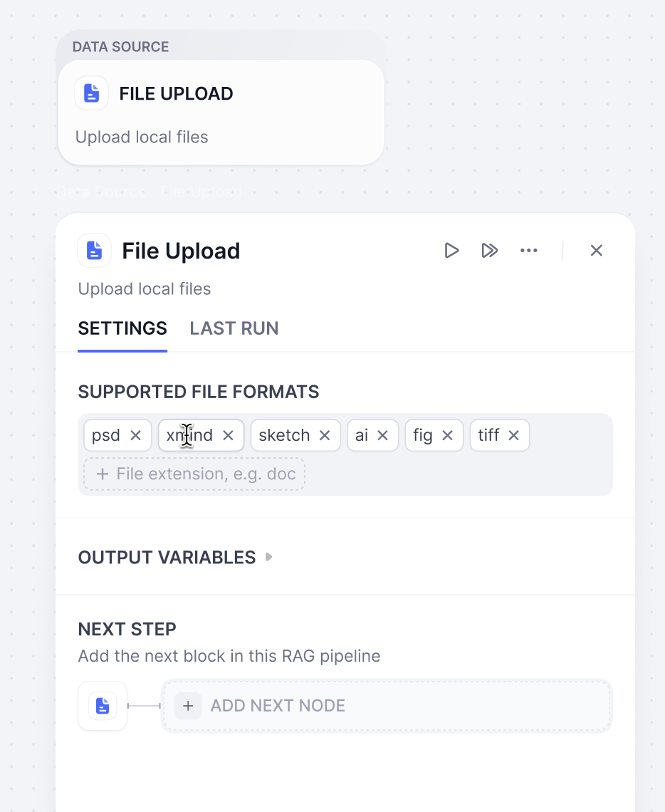Image resolution: width=665 pixels, height=812 pixels.
Task: Click the run-all double-arrow icon
Action: (x=489, y=250)
